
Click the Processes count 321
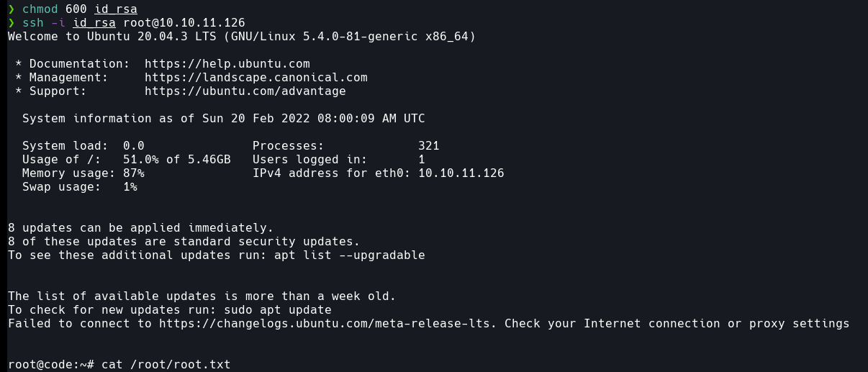[x=428, y=146]
